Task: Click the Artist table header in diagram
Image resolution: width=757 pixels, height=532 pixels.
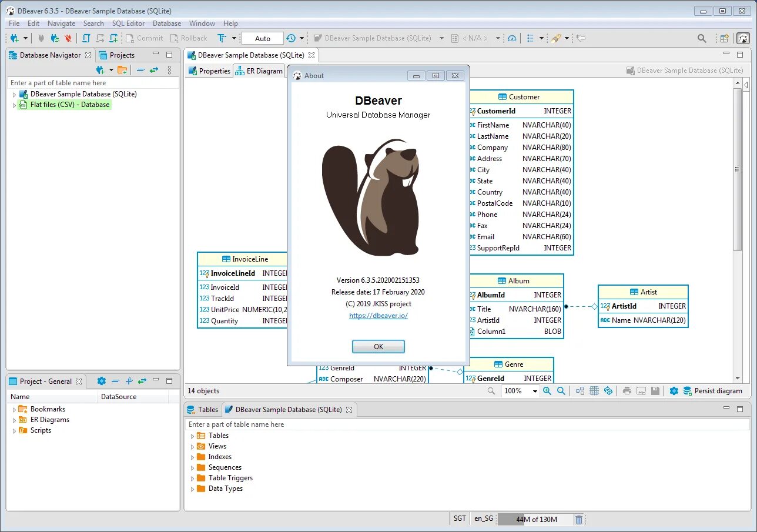Action: [x=643, y=292]
